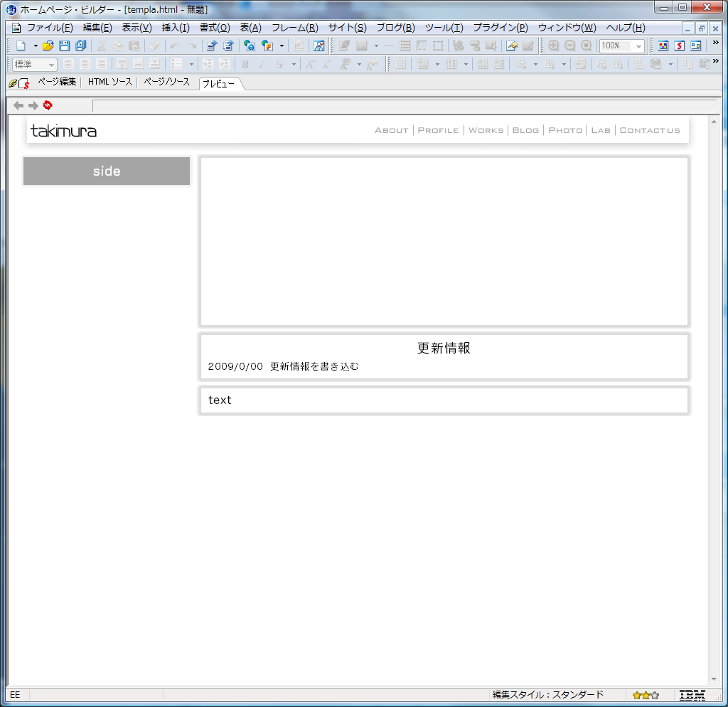Click the Works navigation link
The image size is (728, 707).
[x=486, y=131]
